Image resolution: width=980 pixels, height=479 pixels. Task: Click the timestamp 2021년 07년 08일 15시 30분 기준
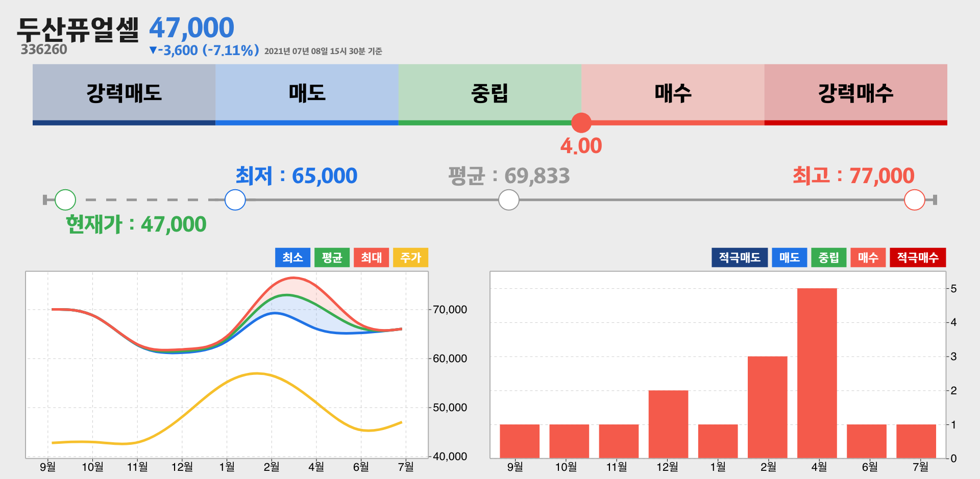click(323, 51)
